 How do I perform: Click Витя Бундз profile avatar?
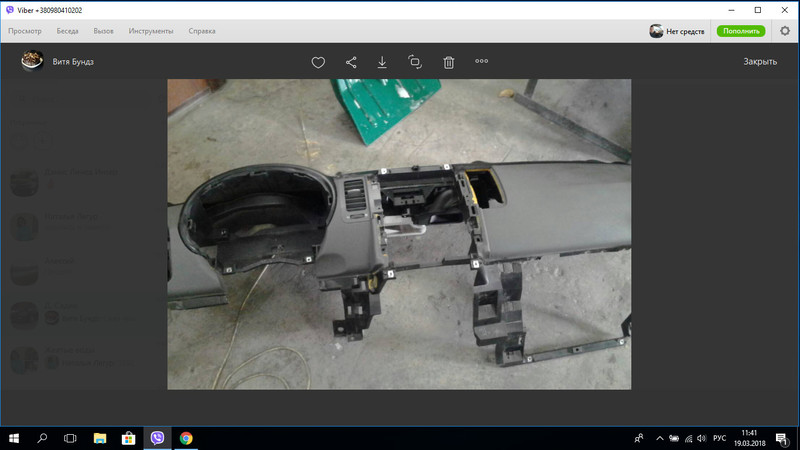pyautogui.click(x=32, y=62)
